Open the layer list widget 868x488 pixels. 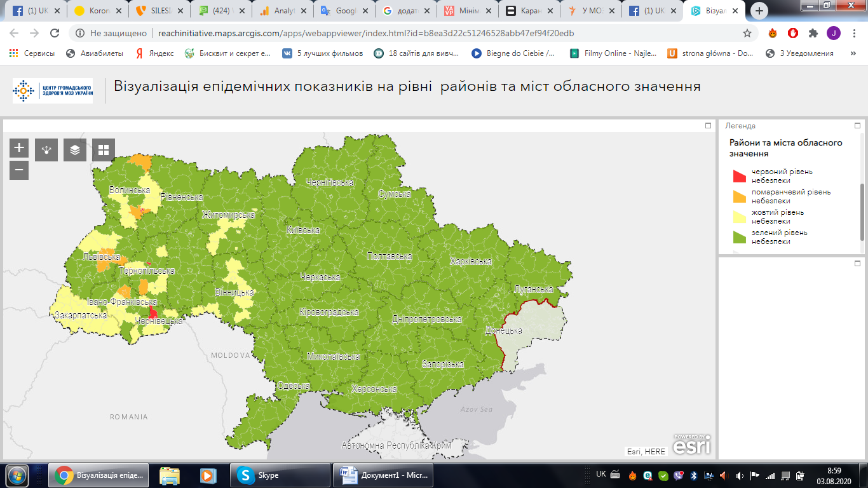(75, 150)
